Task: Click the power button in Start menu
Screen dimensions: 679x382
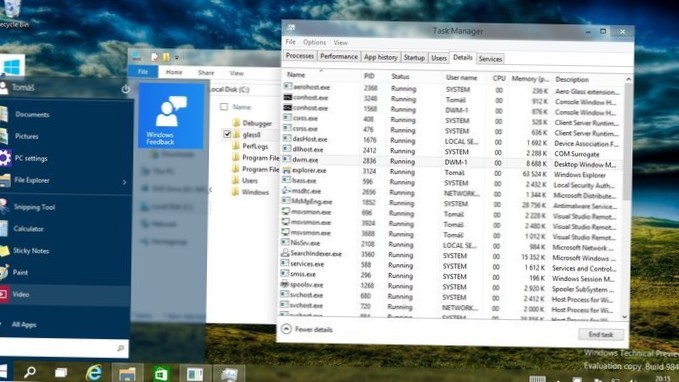Action: point(125,89)
